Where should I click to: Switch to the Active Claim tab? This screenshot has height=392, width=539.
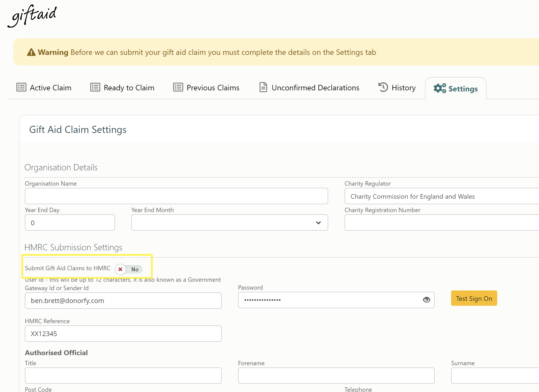(44, 88)
